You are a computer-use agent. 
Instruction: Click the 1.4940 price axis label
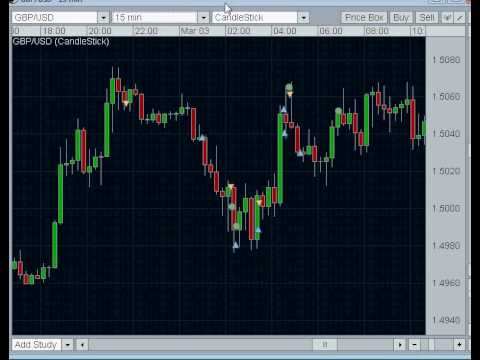coord(446,320)
